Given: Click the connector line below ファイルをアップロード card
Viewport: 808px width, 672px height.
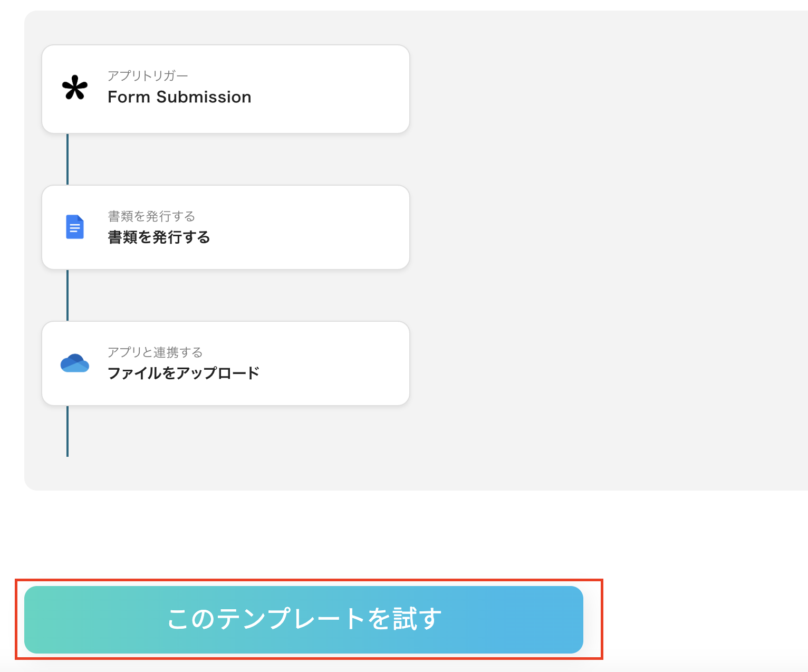Looking at the screenshot, I should 68,431.
